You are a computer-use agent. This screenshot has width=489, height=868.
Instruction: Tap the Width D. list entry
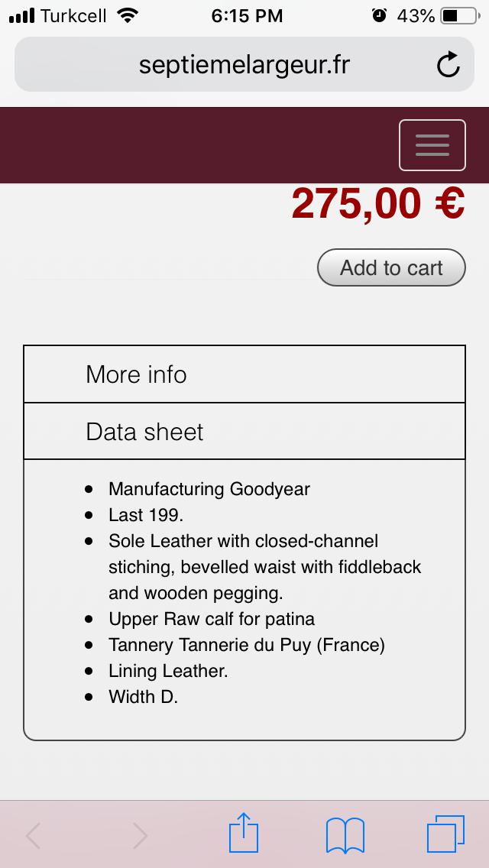tap(143, 697)
